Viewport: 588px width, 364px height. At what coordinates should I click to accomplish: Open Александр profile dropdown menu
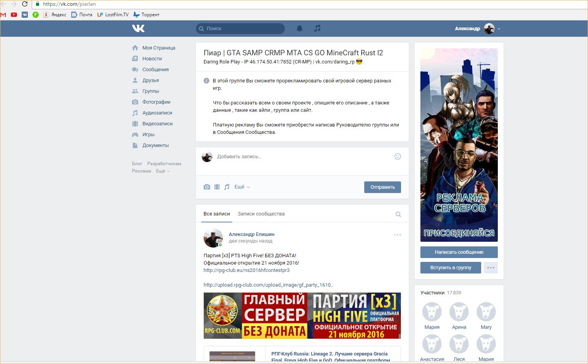coord(477,29)
